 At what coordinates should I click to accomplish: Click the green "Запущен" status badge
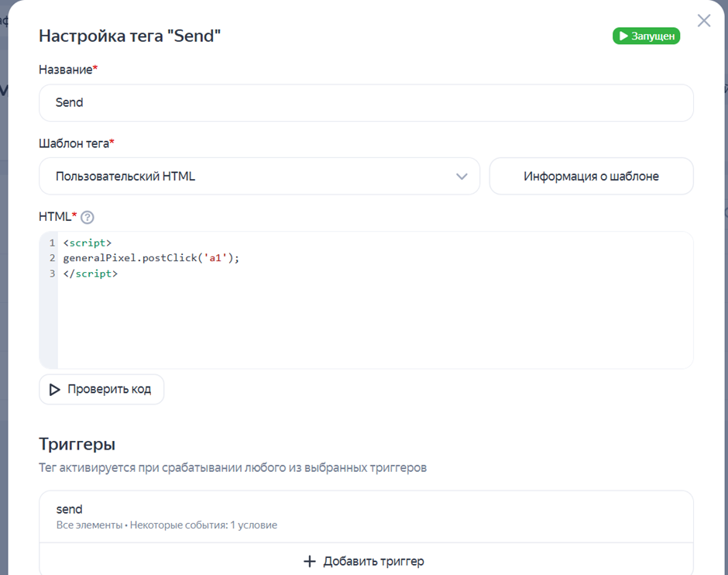[x=646, y=36]
